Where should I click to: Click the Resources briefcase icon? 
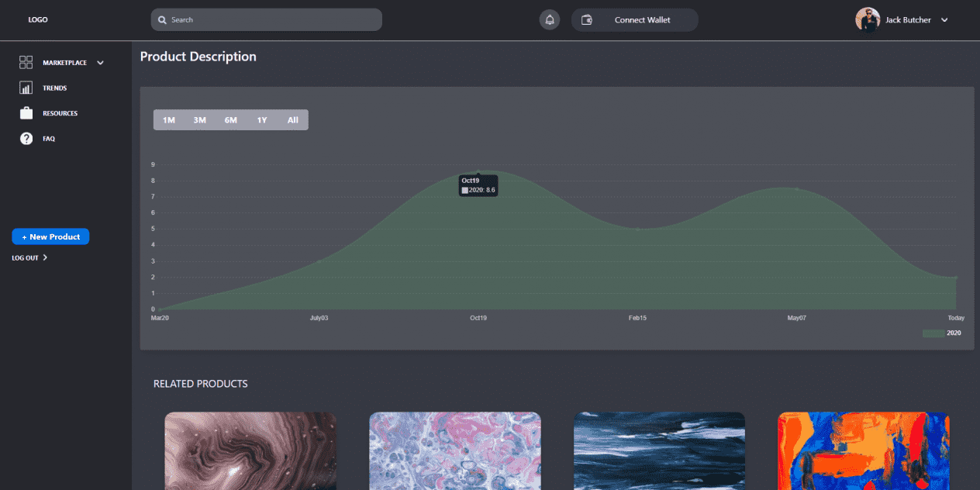click(x=26, y=113)
